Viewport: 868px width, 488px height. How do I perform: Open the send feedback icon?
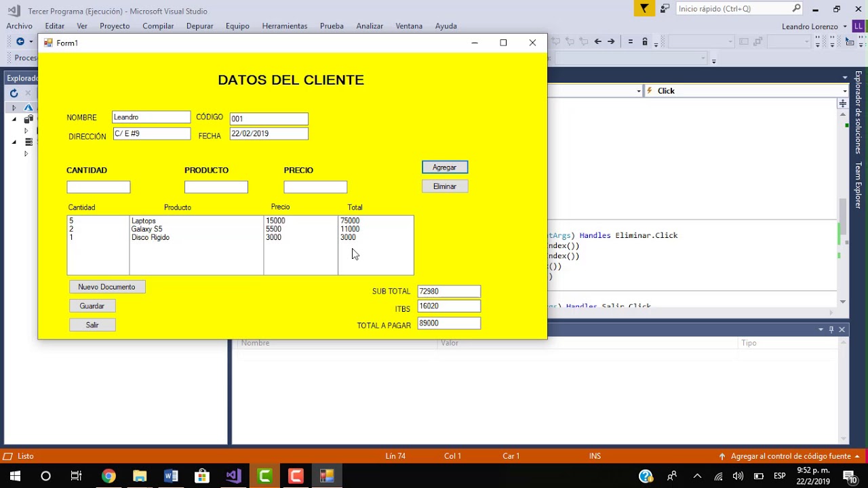tap(665, 9)
